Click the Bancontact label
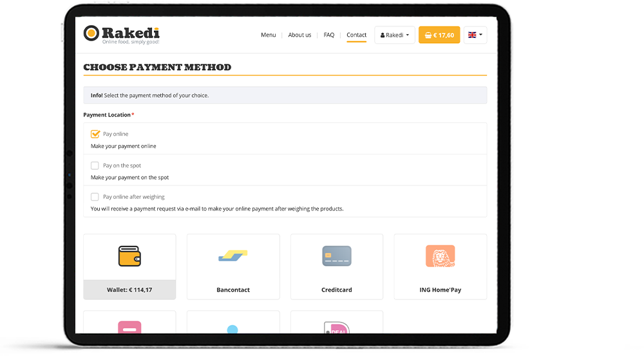The width and height of the screenshot is (644, 356). point(233,290)
